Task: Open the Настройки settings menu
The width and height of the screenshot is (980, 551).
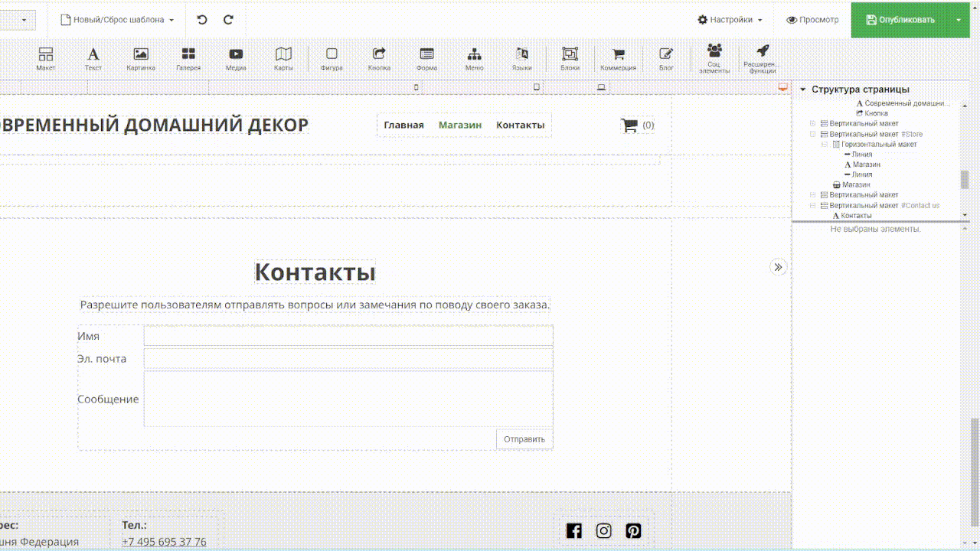Action: [730, 20]
